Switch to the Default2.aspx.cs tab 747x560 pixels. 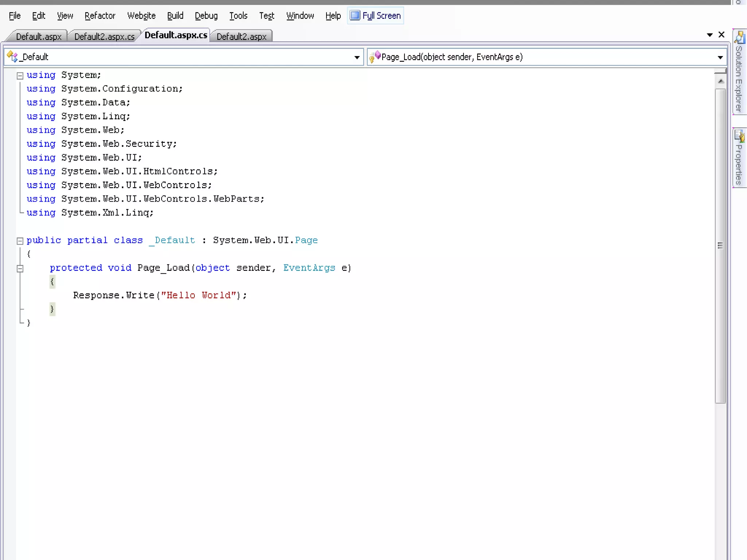pos(104,36)
